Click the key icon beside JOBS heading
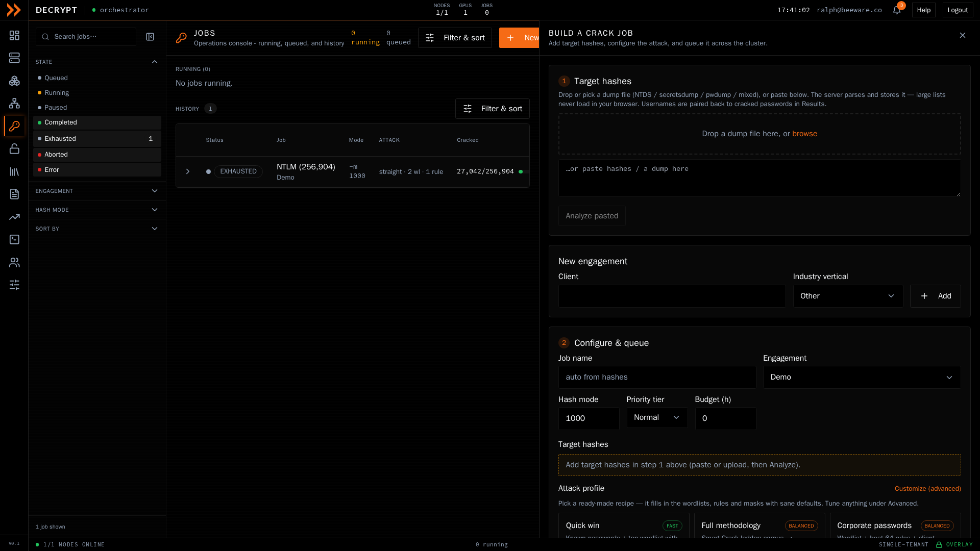Screen dimensions: 980x551 pyautogui.click(x=181, y=38)
